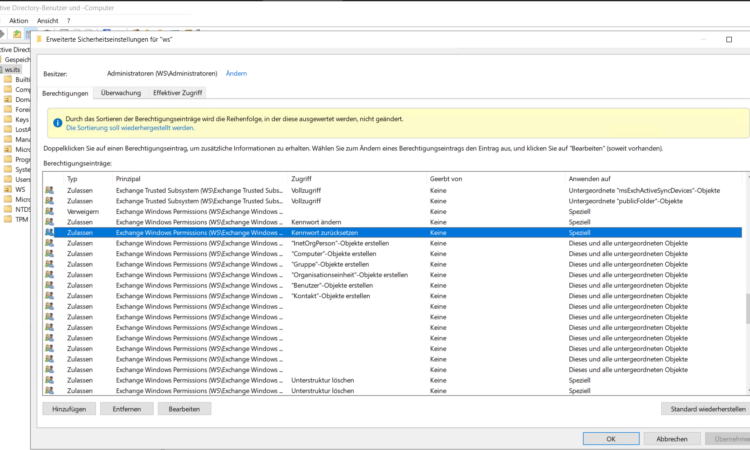The image size is (750, 450).
Task: Click the Keys folder icon in tree
Action: [x=8, y=119]
